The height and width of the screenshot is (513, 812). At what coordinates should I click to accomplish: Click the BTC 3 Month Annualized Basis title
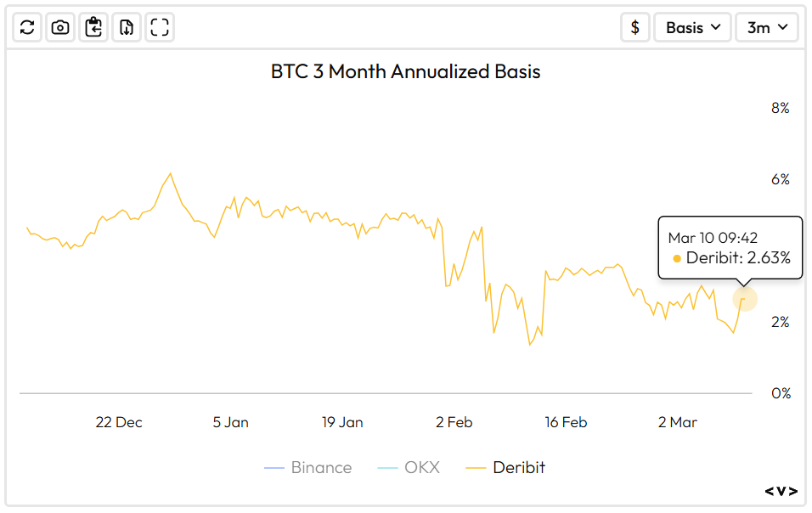(x=405, y=71)
